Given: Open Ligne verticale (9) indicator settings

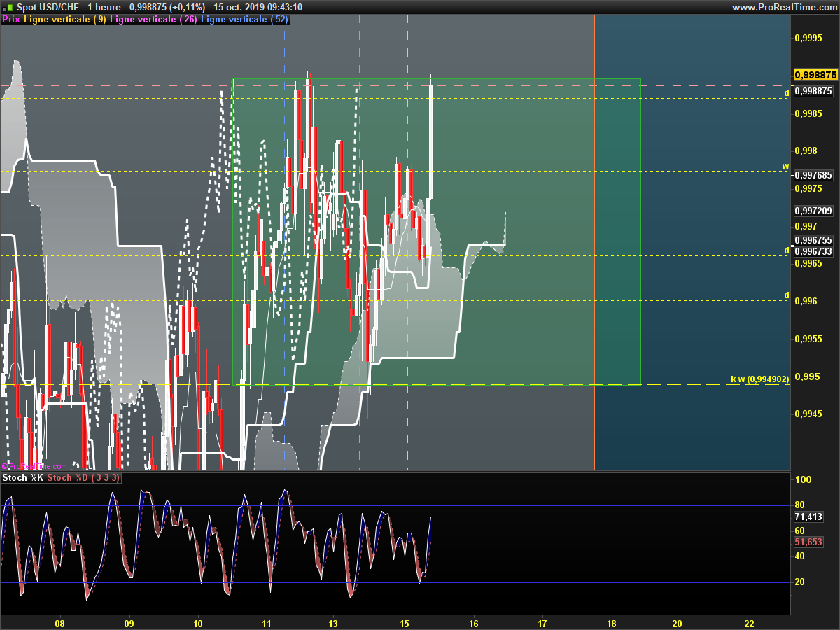Looking at the screenshot, I should pyautogui.click(x=65, y=20).
